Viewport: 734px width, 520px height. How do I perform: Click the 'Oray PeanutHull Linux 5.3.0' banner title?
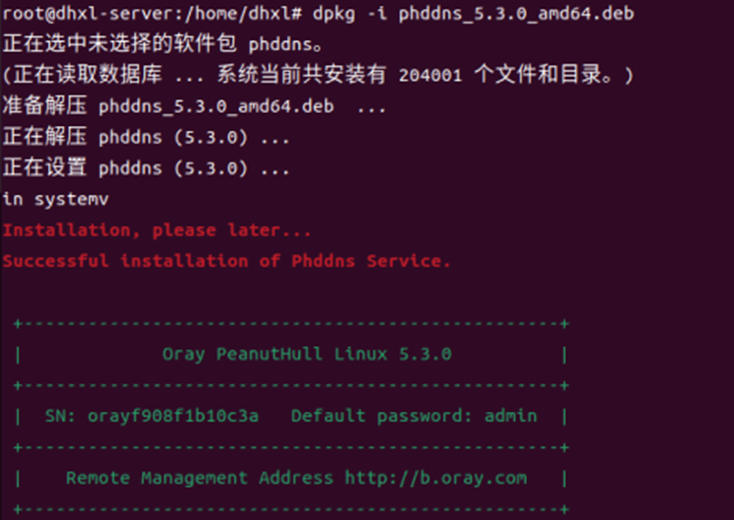click(306, 354)
